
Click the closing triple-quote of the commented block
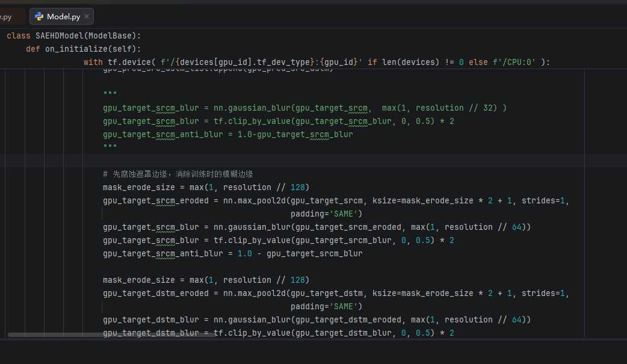point(110,147)
